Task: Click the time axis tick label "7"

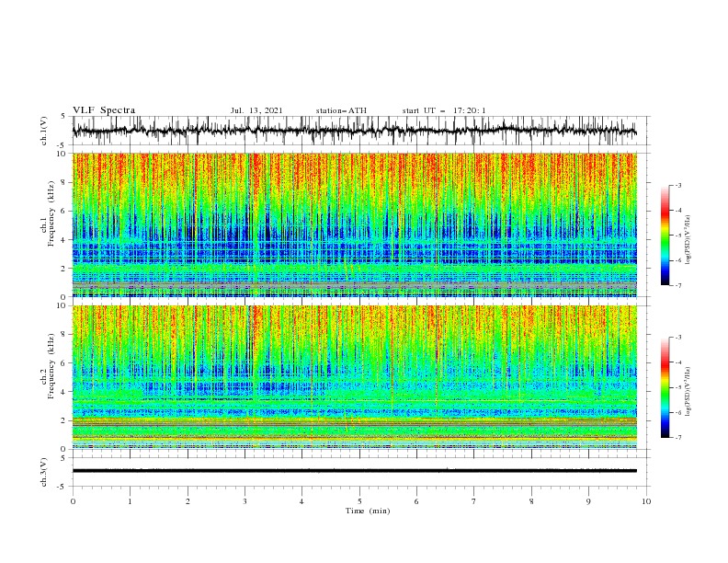Action: (x=474, y=501)
